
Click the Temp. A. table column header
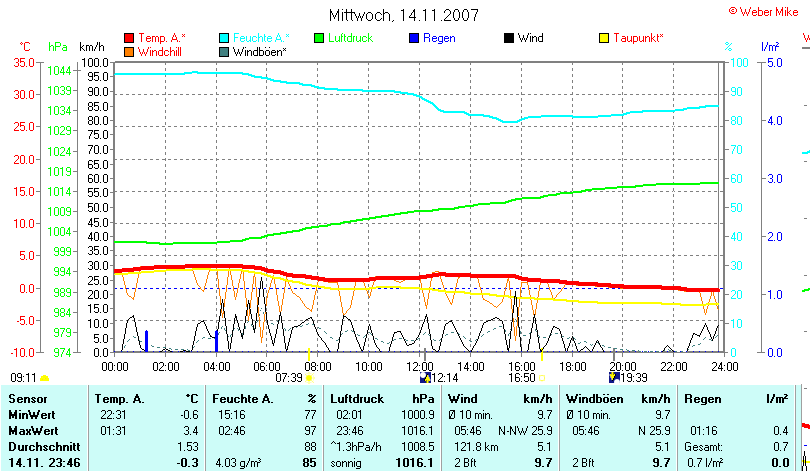click(119, 399)
